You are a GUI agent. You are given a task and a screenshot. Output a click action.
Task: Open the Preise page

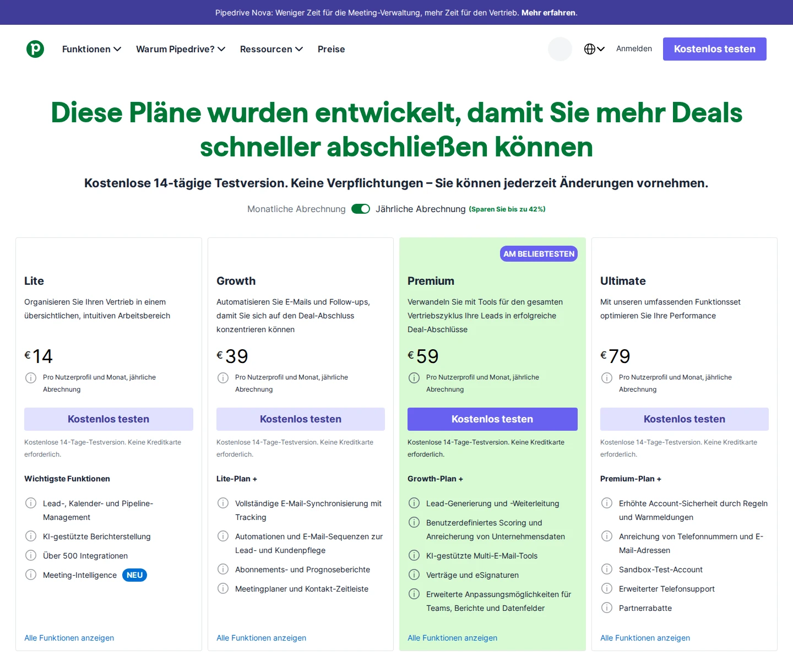(332, 49)
